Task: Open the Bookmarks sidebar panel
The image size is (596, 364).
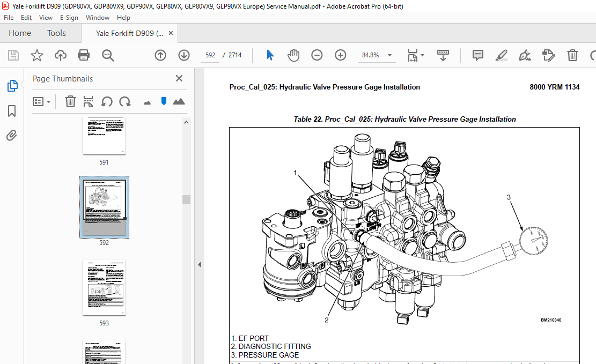Action: [x=12, y=111]
